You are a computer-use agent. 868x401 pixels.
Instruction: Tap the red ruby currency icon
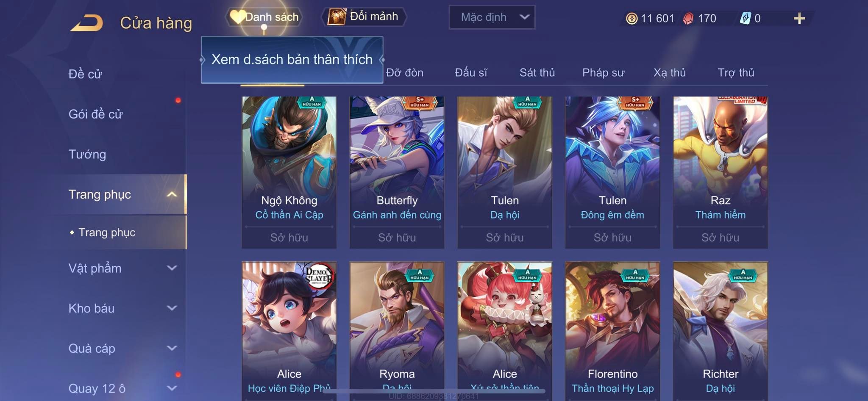688,18
